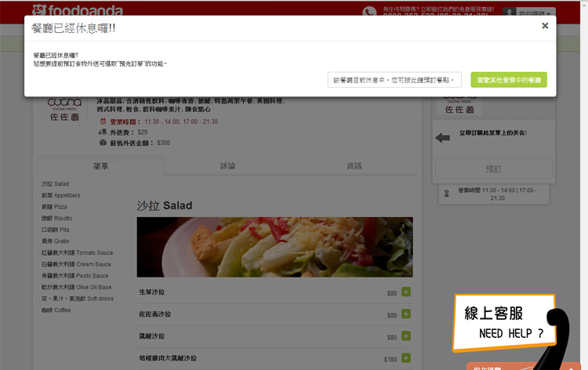Click box icon beside 最低外送金額
Viewport: 588px width, 370px height.
pyautogui.click(x=103, y=143)
